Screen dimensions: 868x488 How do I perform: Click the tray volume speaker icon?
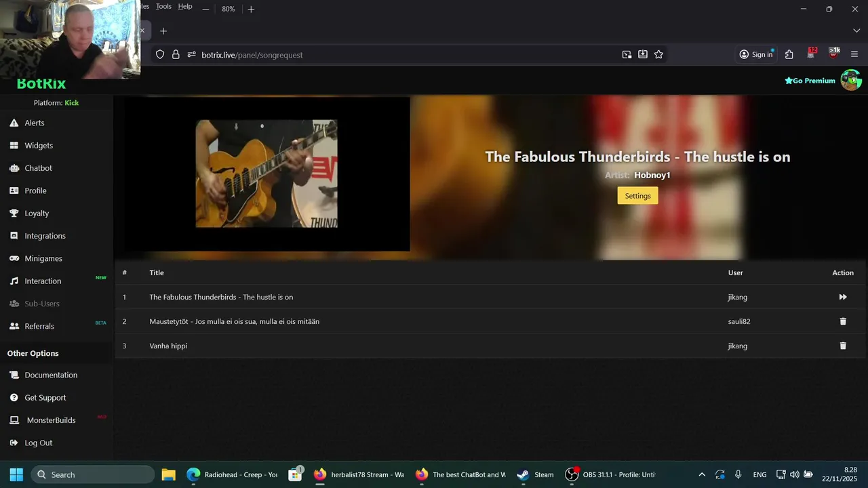(794, 474)
